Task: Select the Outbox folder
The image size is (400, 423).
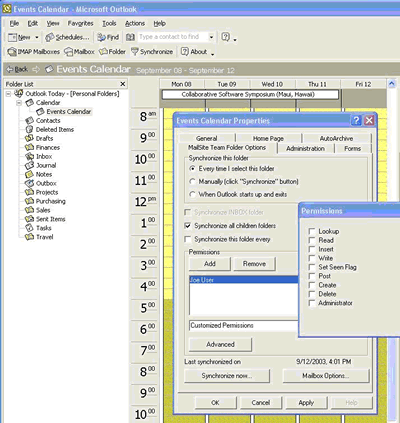Action: [41, 184]
